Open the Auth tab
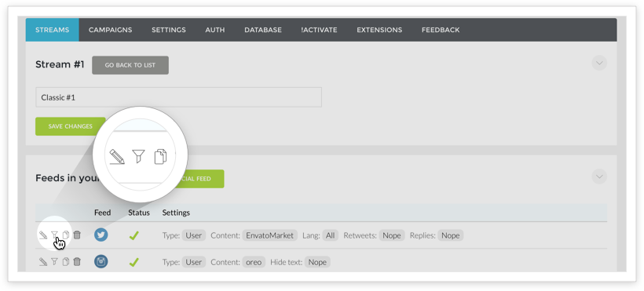The image size is (644, 291). (215, 30)
